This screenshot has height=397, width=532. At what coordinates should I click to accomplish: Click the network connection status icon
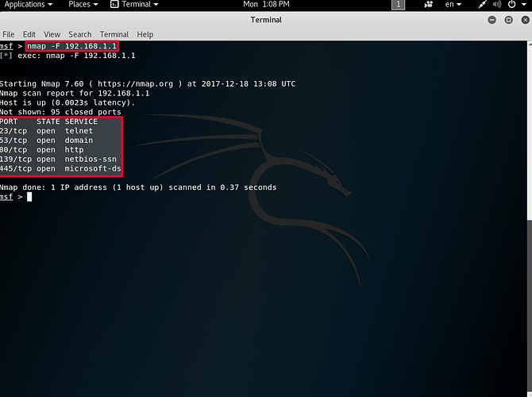(x=482, y=5)
